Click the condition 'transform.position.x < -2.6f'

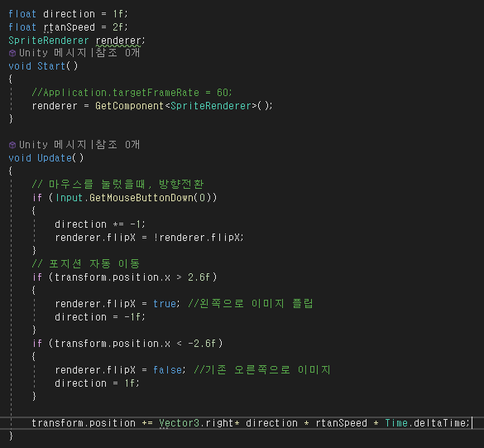(x=136, y=344)
